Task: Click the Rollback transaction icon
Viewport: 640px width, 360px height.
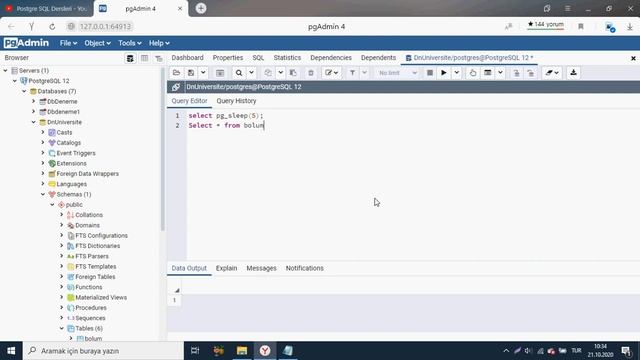Action: point(530,73)
